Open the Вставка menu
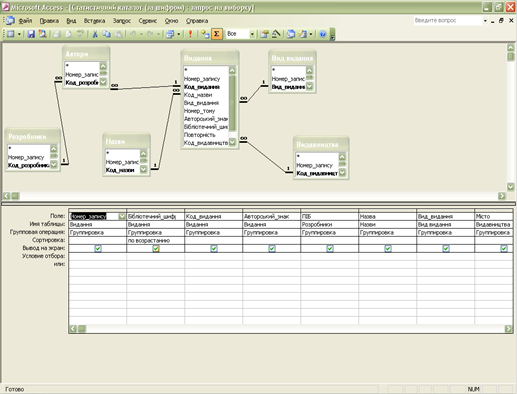This screenshot has height=394, width=517. (94, 21)
